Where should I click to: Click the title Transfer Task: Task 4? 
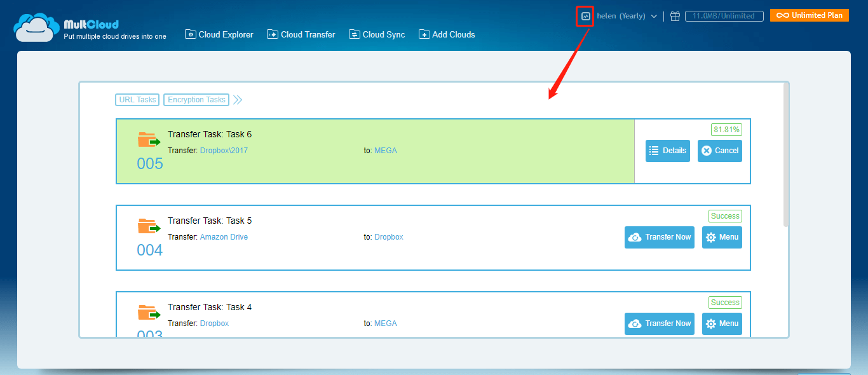pos(210,307)
